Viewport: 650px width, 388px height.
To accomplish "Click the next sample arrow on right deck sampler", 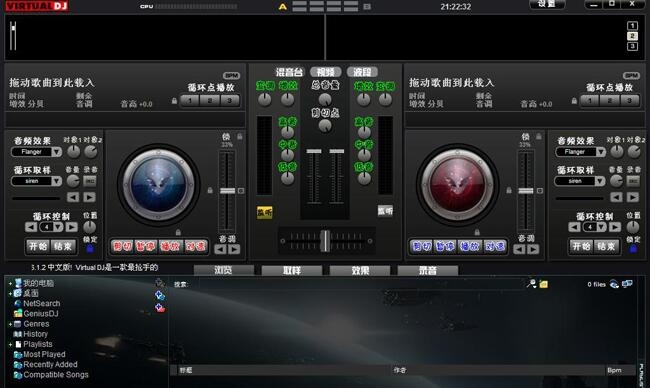I will coord(632,197).
